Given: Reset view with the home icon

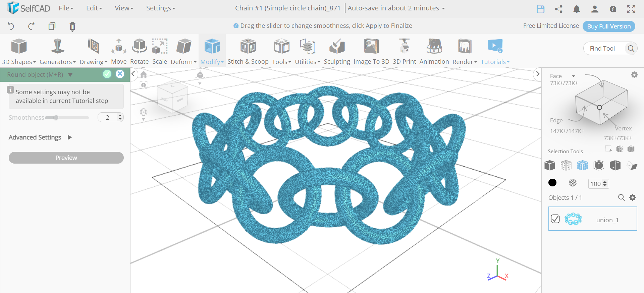Looking at the screenshot, I should coord(144,74).
